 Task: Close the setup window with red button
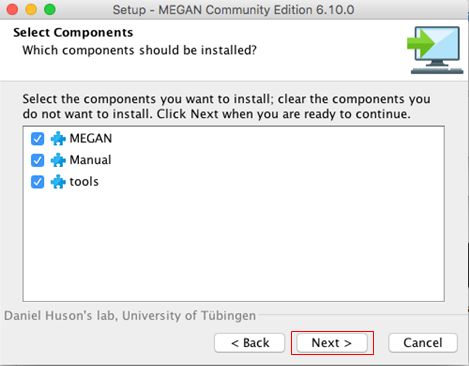tap(12, 9)
